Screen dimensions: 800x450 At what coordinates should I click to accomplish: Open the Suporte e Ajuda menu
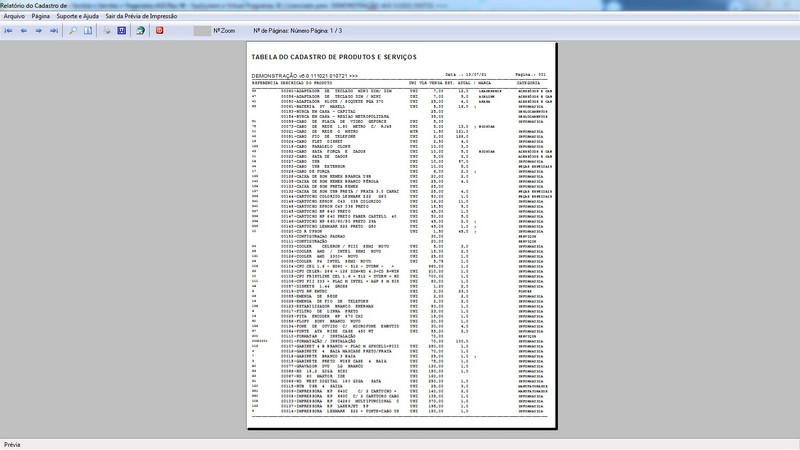pos(78,16)
